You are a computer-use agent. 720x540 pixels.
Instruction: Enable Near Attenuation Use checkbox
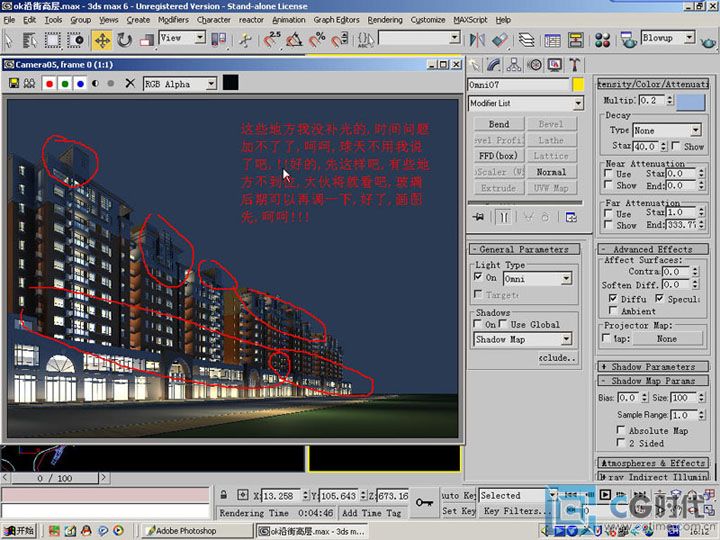(608, 173)
